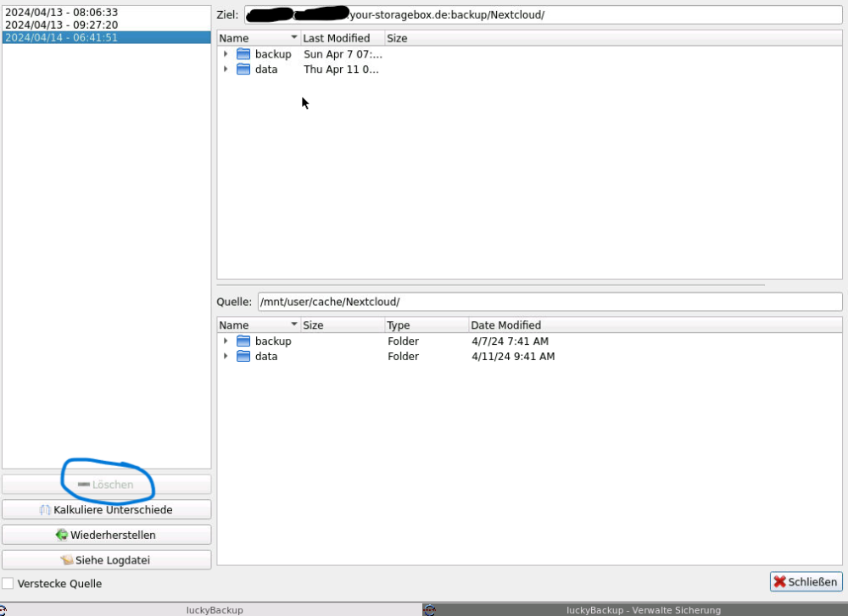Click red X icon on Schließen button
The width and height of the screenshot is (848, 616).
click(780, 581)
